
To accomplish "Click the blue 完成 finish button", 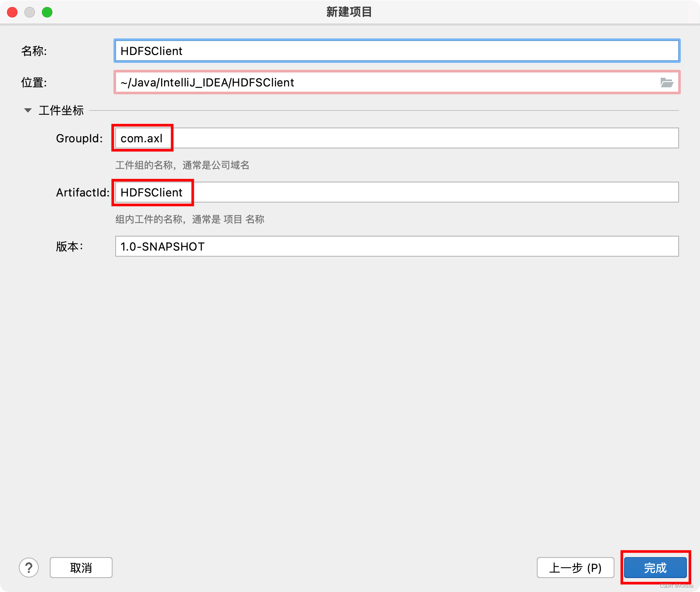I will pos(655,568).
